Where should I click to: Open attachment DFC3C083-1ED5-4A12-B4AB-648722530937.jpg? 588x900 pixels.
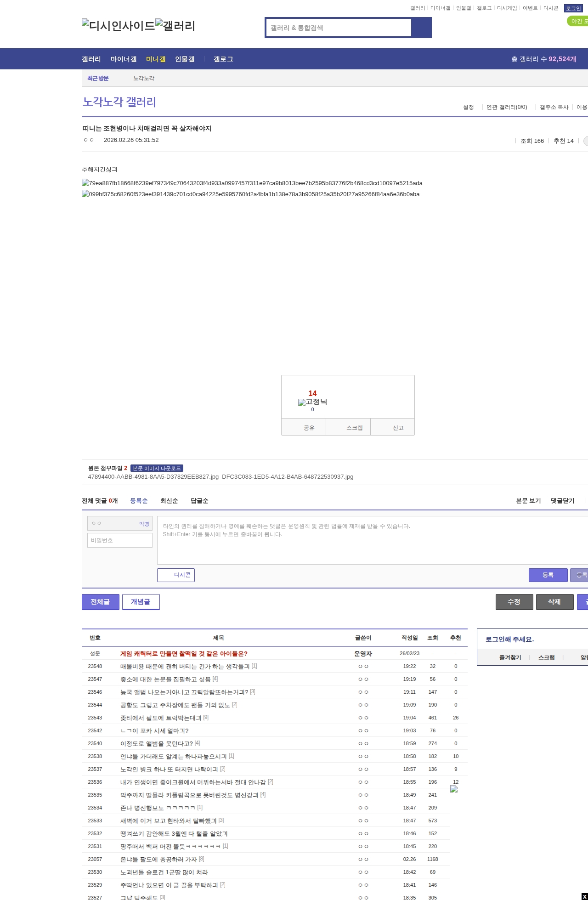coord(288,476)
